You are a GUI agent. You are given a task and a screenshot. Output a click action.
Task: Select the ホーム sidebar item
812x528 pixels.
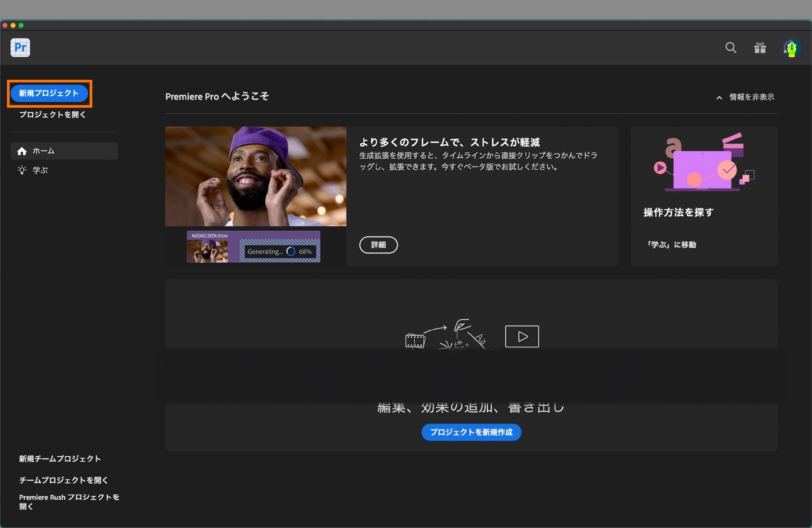[43, 151]
